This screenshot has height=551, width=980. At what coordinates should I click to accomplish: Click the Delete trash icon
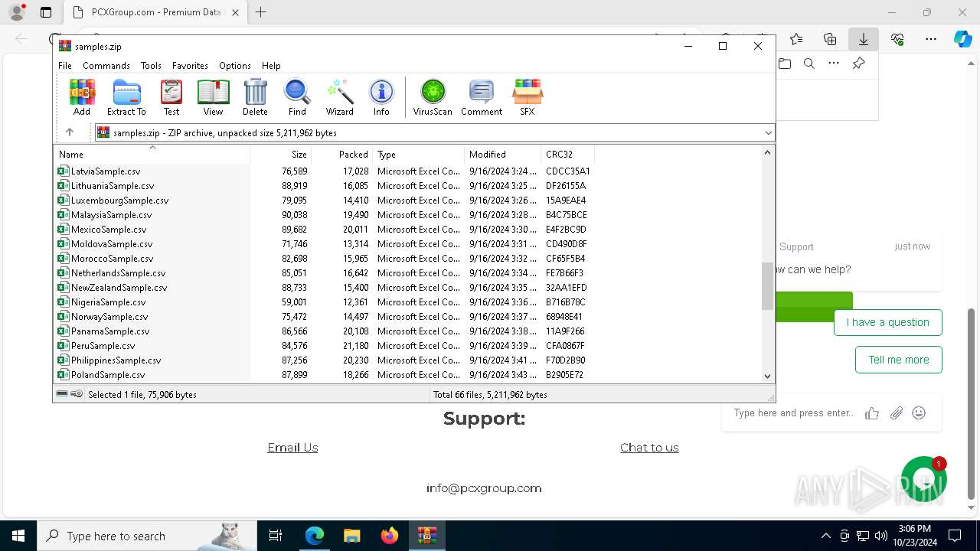(255, 97)
